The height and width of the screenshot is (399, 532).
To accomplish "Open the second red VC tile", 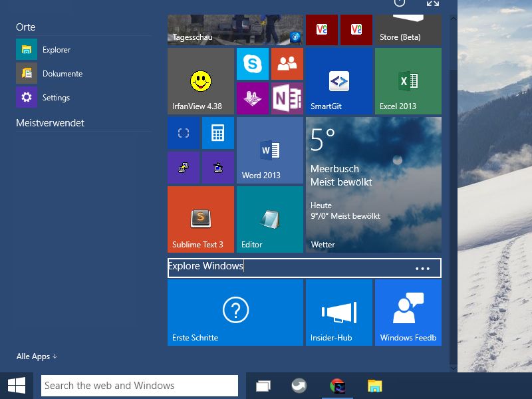I will (356, 30).
